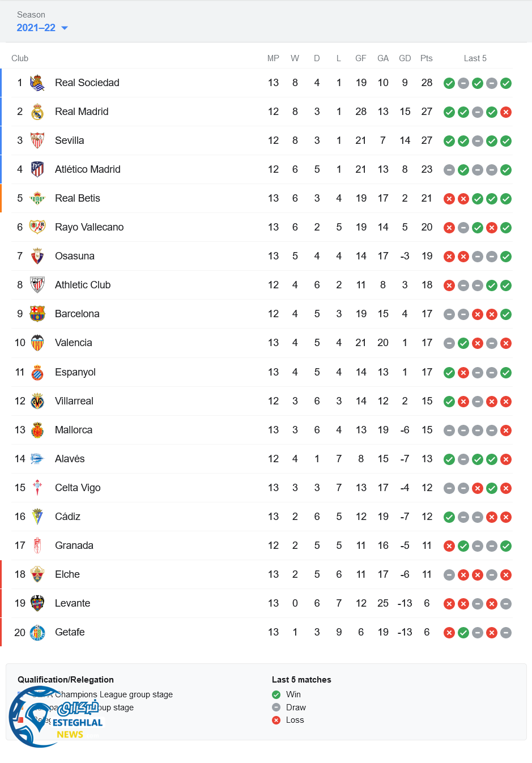The width and height of the screenshot is (532, 763).
Task: Click the Real Madrid crest icon
Action: (37, 112)
